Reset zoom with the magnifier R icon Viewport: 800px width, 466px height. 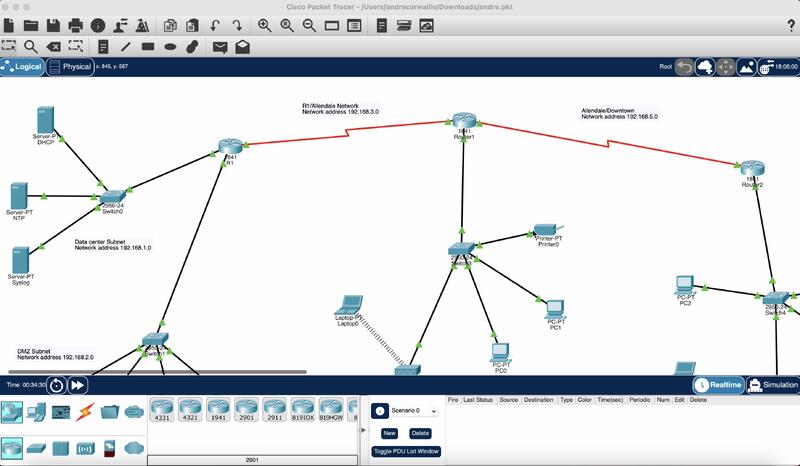click(x=287, y=26)
